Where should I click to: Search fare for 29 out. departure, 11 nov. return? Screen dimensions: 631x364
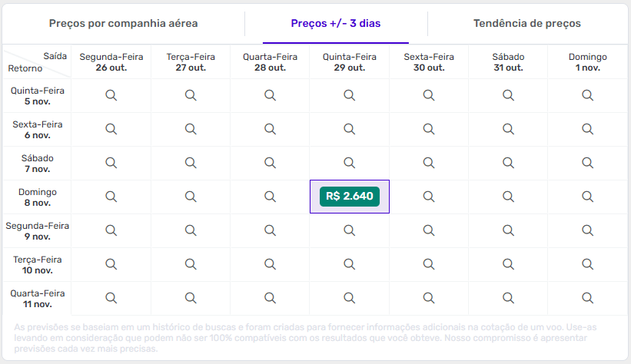pyautogui.click(x=349, y=298)
